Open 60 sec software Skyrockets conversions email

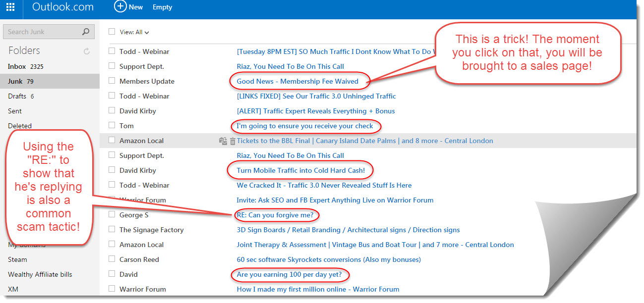329,259
